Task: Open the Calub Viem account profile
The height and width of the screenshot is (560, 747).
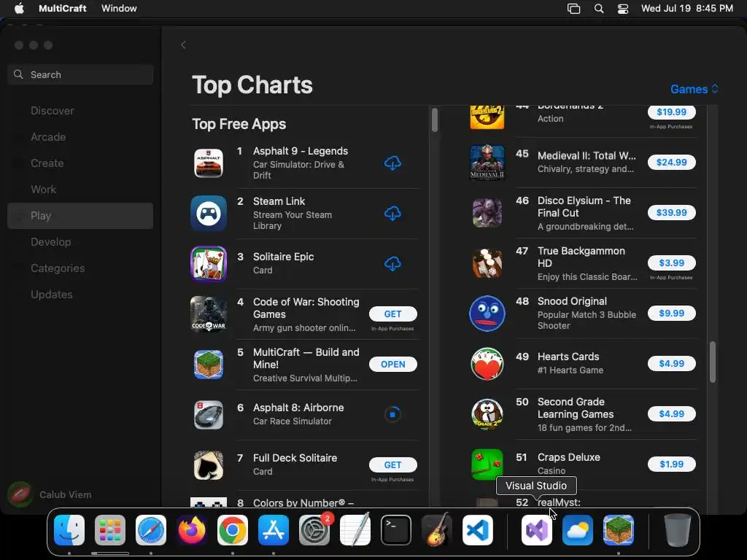Action: [x=50, y=494]
